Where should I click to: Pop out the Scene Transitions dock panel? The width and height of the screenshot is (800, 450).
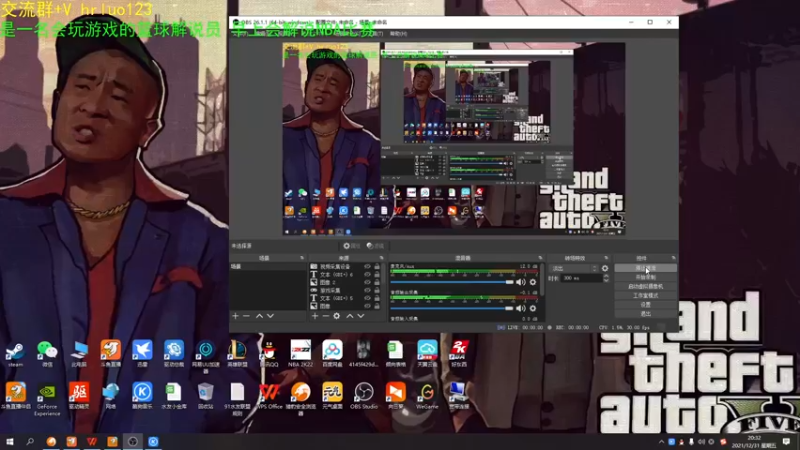[606, 258]
